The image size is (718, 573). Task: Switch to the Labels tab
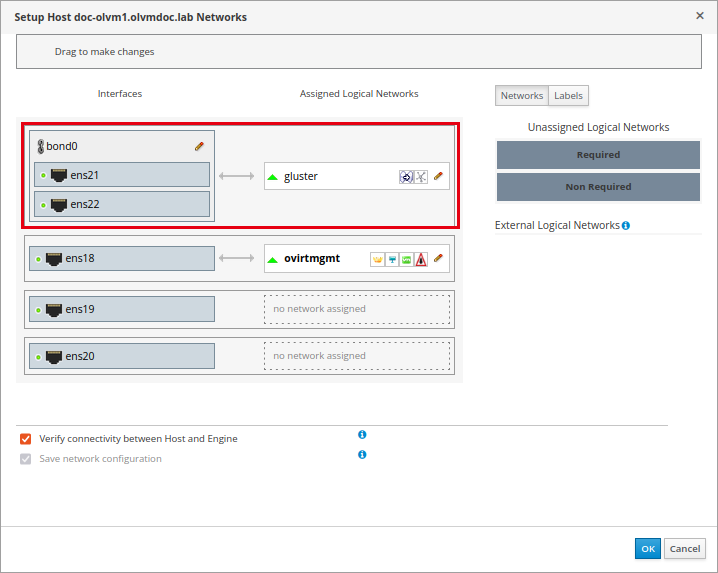coord(568,96)
